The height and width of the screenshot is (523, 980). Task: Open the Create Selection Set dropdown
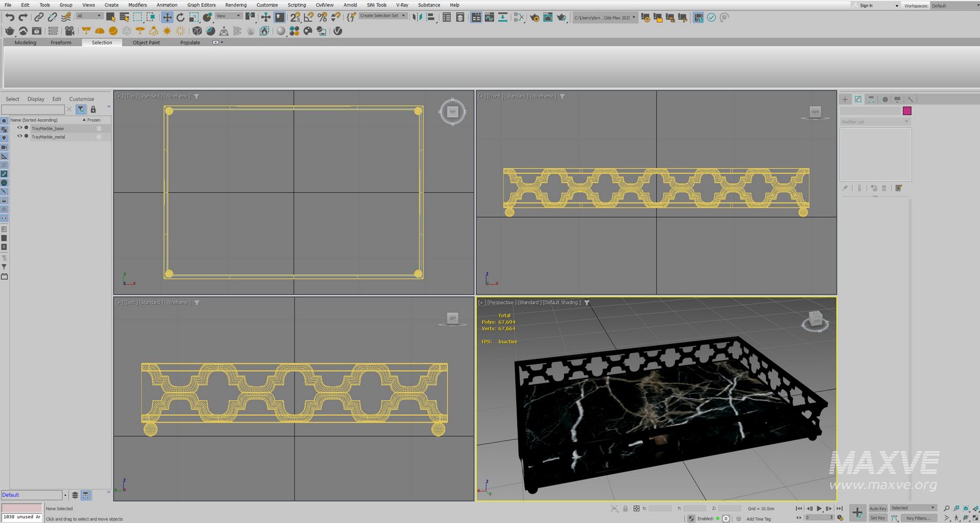pyautogui.click(x=383, y=16)
